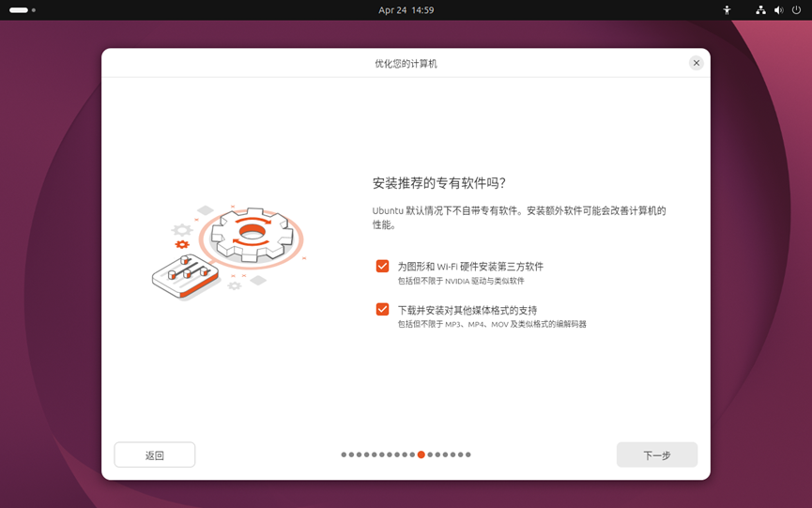Image resolution: width=812 pixels, height=508 pixels.
Task: Click the volume speaker icon
Action: point(778,9)
